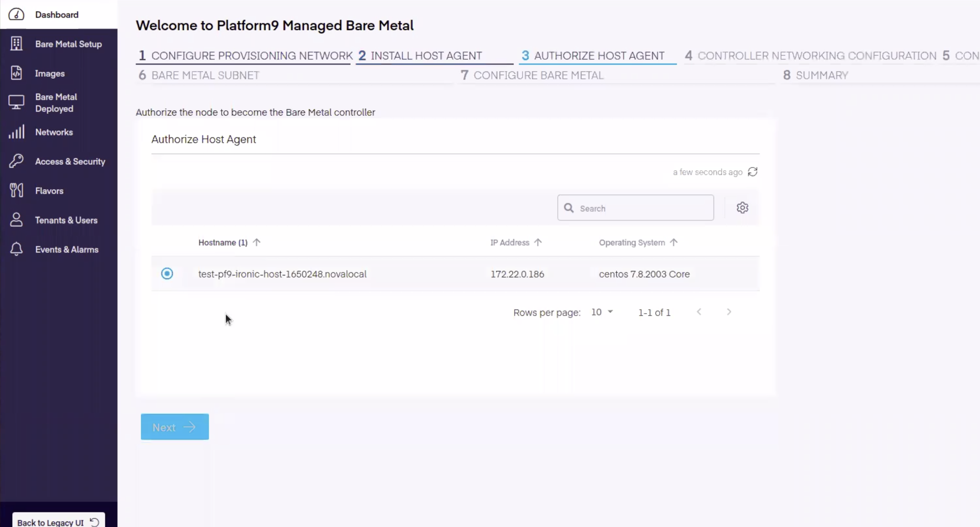This screenshot has height=527, width=980.
Task: Open Images via its file icon
Action: coord(17,73)
